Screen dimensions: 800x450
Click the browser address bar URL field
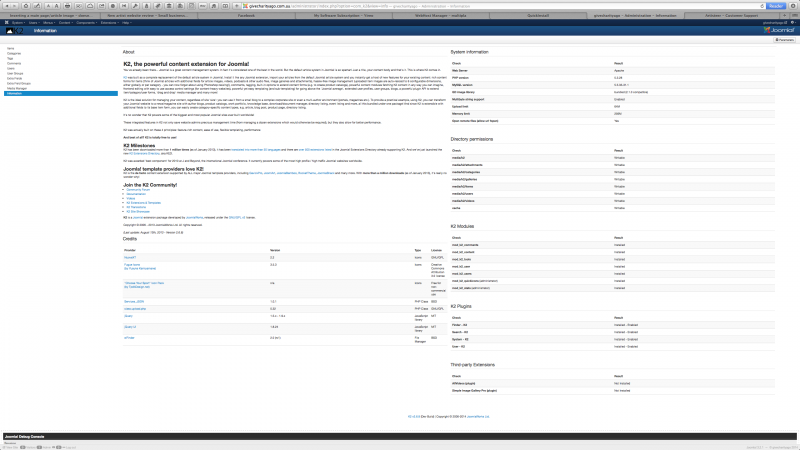503,6
